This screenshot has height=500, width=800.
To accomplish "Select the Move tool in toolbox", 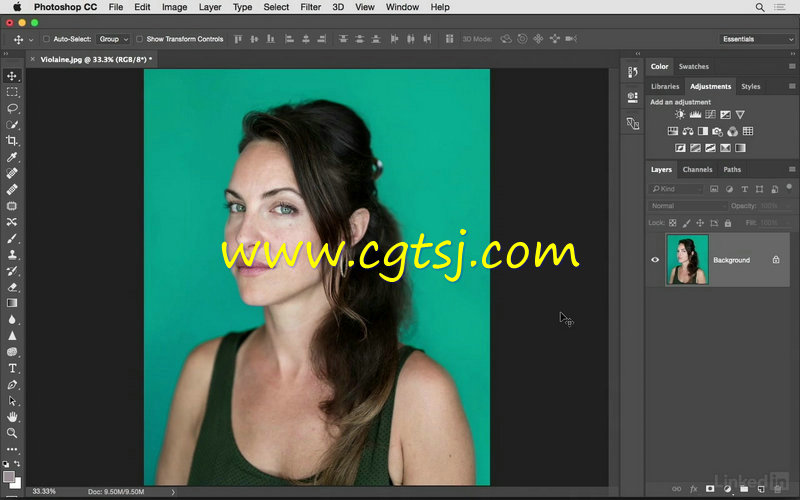I will 12,76.
